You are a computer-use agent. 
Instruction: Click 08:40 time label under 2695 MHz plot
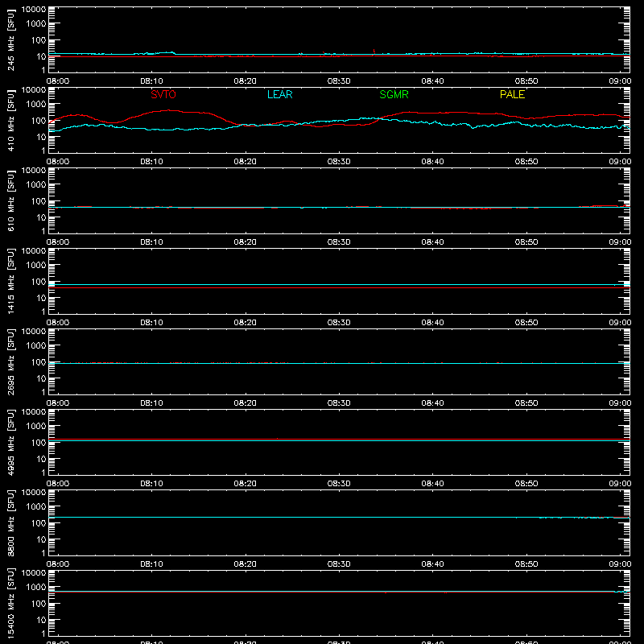(x=432, y=403)
